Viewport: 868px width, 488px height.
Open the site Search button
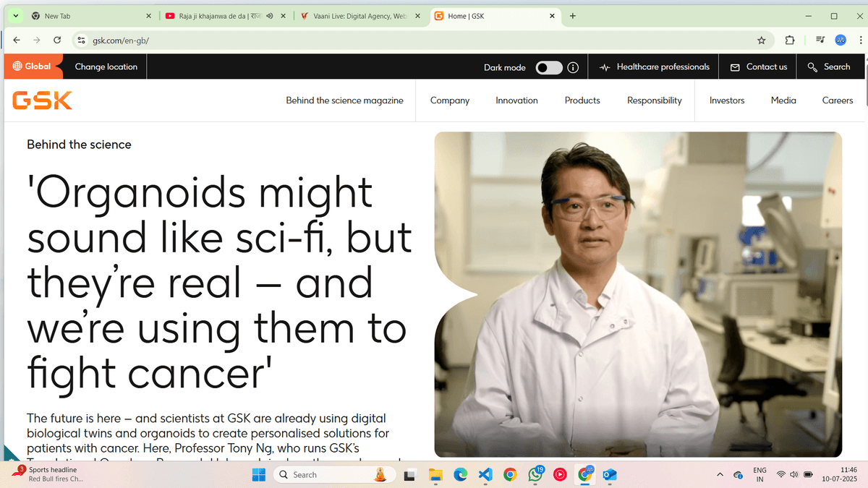(x=829, y=67)
